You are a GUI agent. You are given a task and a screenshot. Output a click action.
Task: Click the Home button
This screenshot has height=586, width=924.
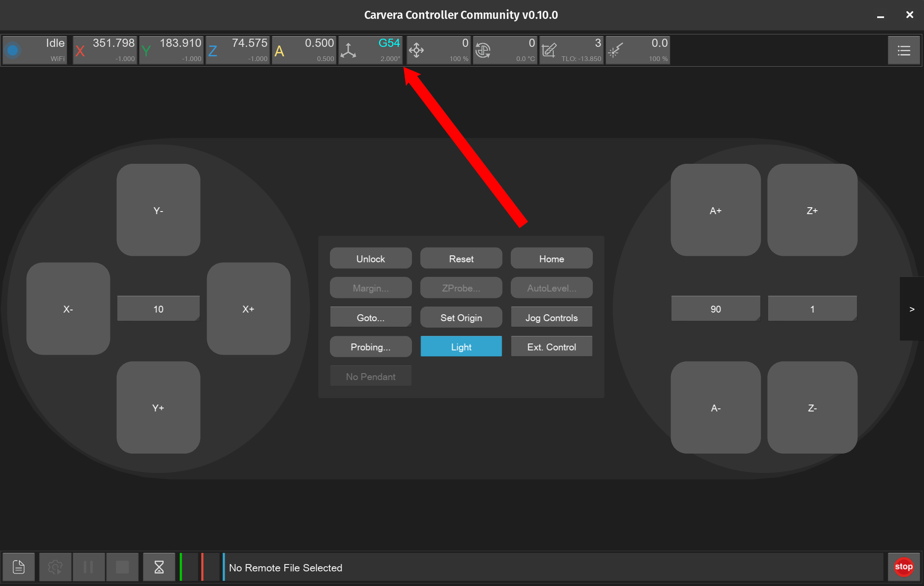click(552, 258)
